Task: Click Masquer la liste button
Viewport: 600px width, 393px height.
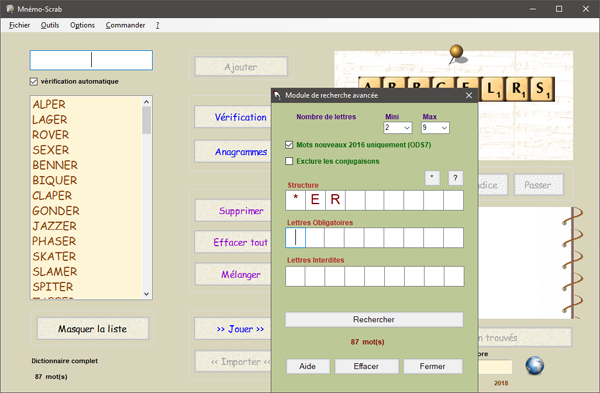Action: pyautogui.click(x=93, y=329)
